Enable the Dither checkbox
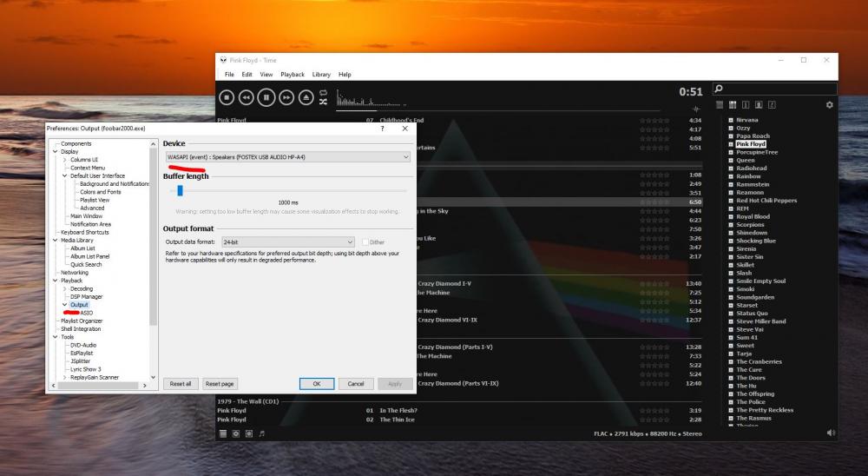 tap(365, 242)
